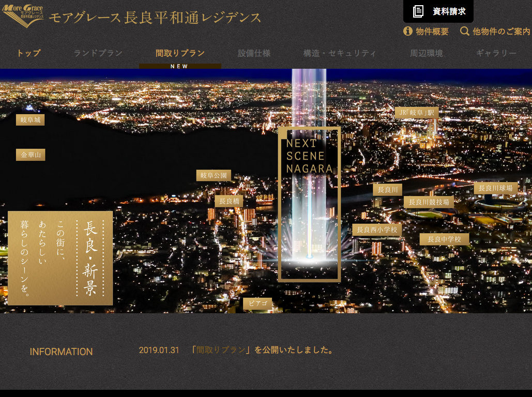
Task: Open the ギャラリー navigation item
Action: click(x=496, y=53)
